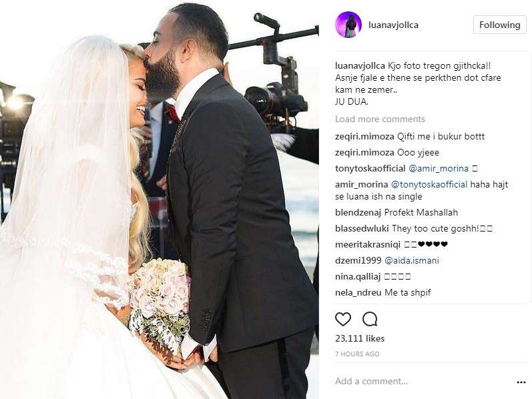Viewport: 532px width, 399px height.
Task: Open the @tonytoskaofficial mention link
Action: tap(429, 185)
